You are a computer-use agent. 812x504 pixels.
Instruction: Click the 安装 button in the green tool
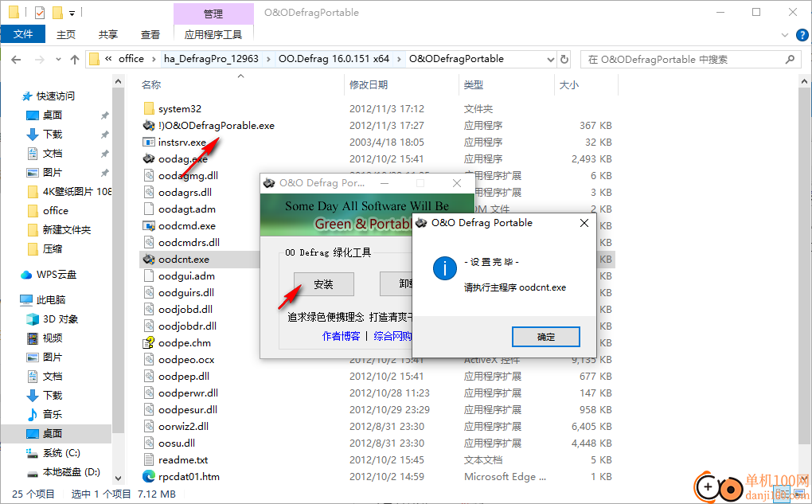click(324, 284)
